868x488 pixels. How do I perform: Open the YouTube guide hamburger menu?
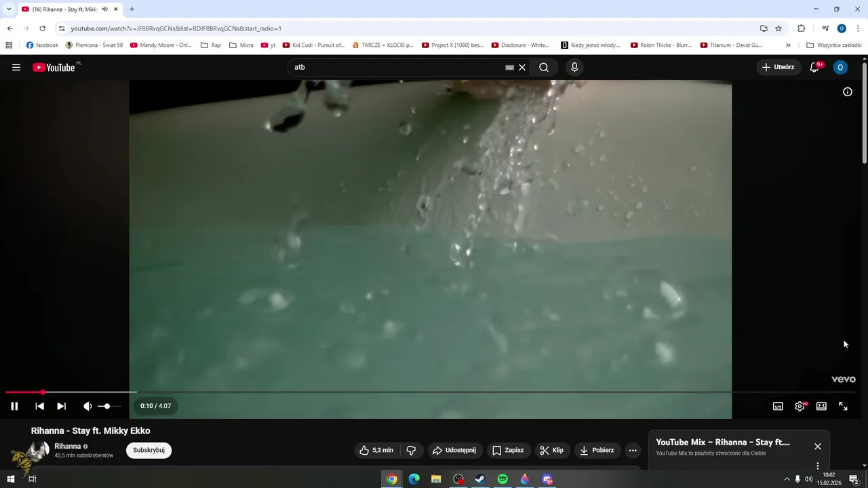(16, 67)
